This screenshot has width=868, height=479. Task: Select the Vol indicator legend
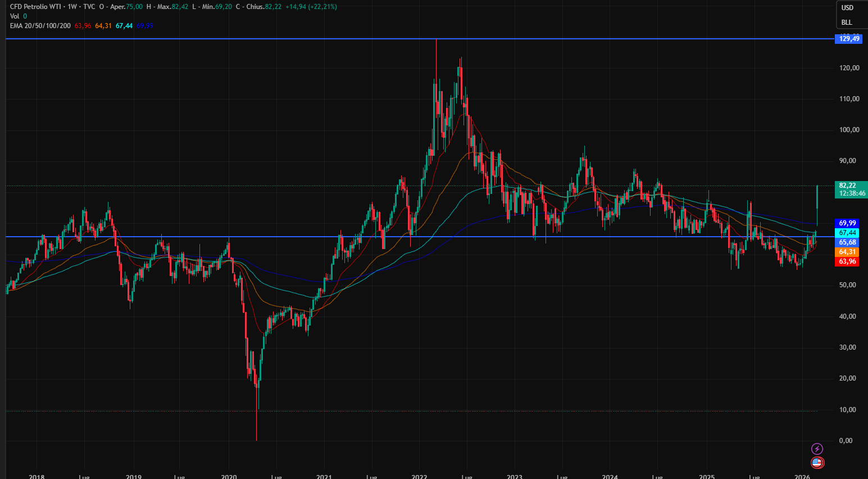point(15,16)
